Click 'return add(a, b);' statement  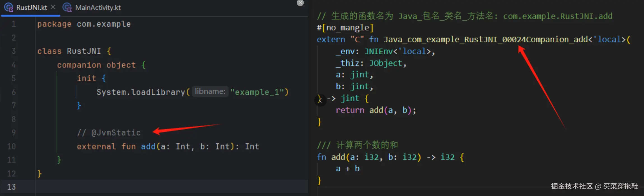(376, 110)
